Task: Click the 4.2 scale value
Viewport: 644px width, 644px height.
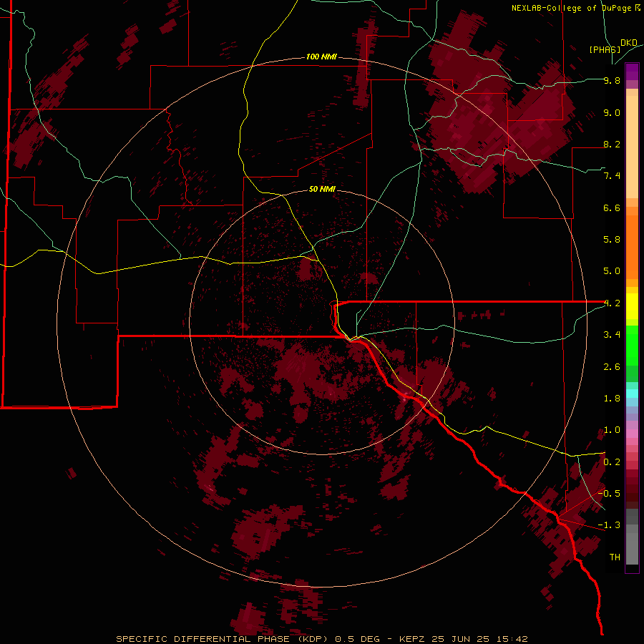Action: click(x=612, y=303)
